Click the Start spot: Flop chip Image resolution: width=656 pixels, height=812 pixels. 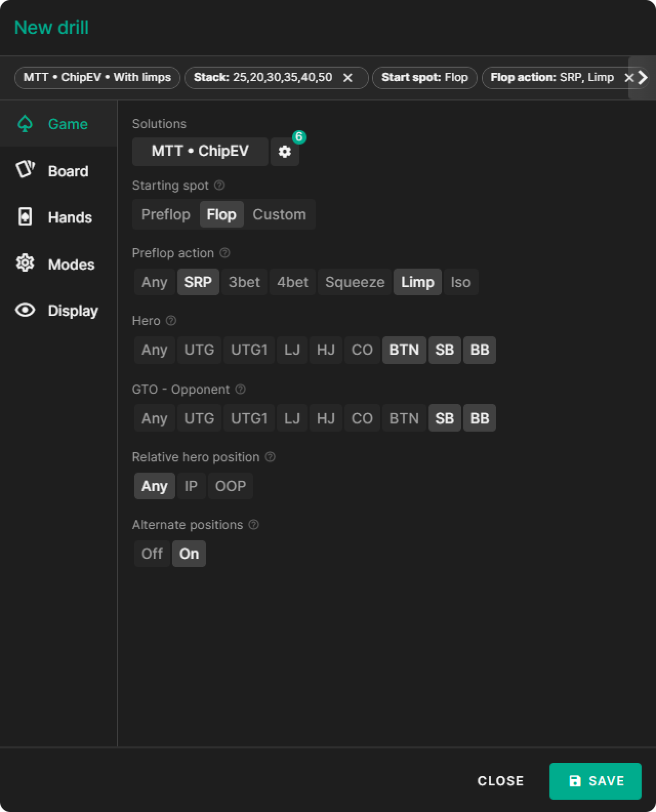pos(424,77)
